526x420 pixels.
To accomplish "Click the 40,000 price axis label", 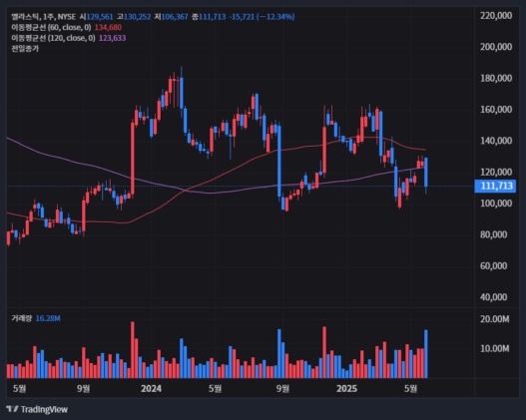I will (493, 297).
